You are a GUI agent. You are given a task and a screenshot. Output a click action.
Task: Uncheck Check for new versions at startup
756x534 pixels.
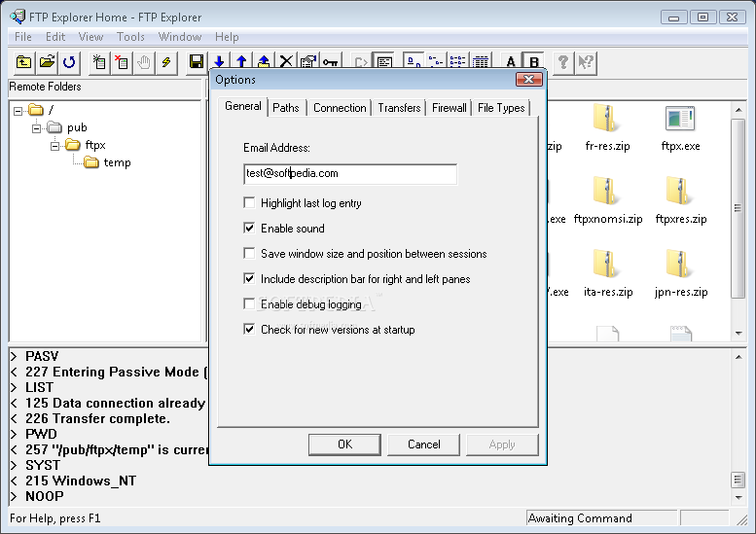pyautogui.click(x=249, y=329)
